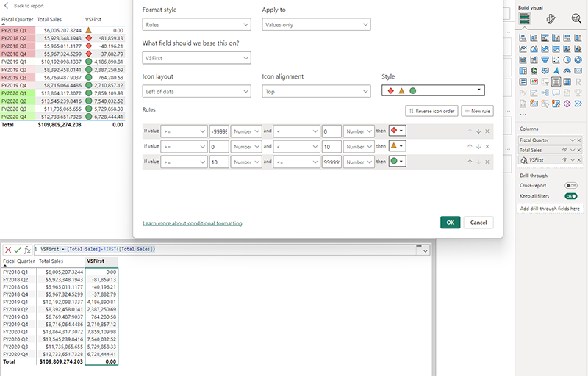588x376 pixels.
Task: Select the line chart visual
Action: point(523,48)
